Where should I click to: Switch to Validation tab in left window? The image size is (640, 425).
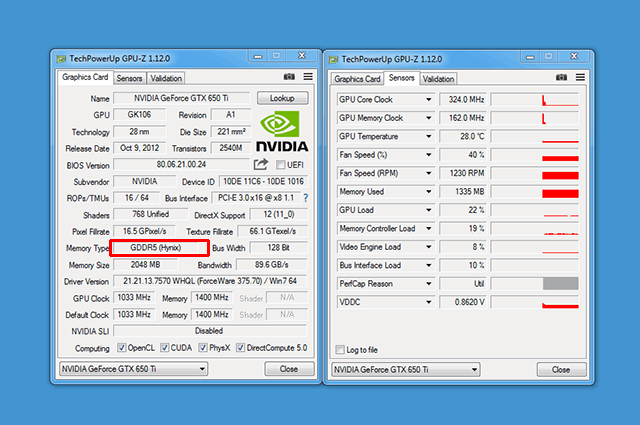pyautogui.click(x=166, y=78)
